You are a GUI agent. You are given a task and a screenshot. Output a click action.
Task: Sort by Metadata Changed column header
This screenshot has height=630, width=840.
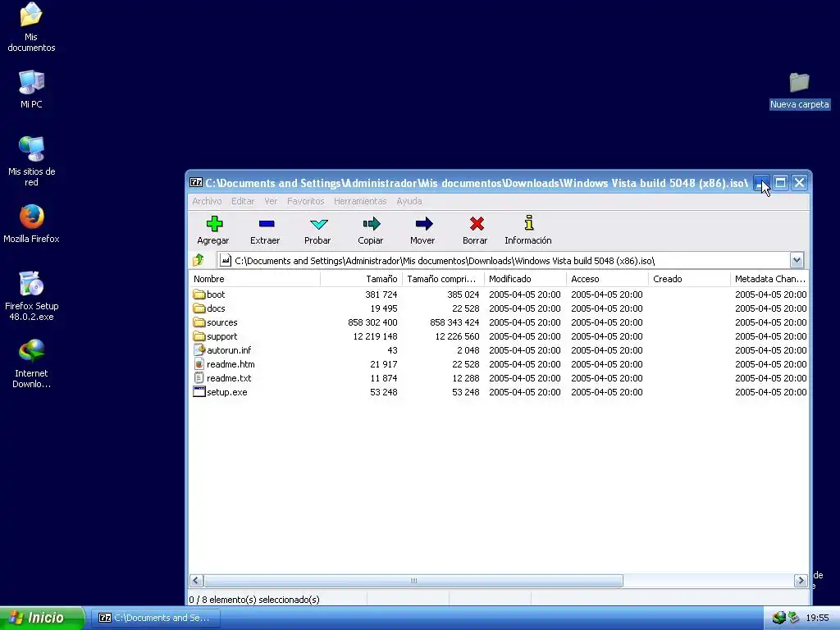[769, 279]
